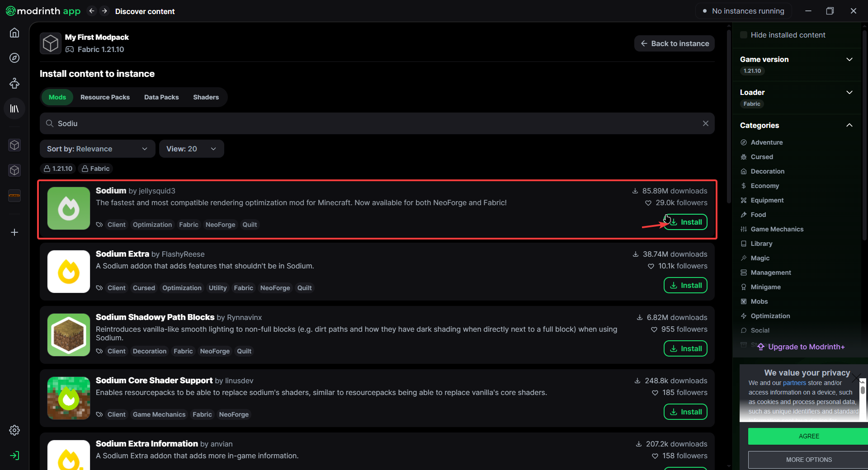
Task: Collapse the Game version filter section
Action: pyautogui.click(x=849, y=59)
